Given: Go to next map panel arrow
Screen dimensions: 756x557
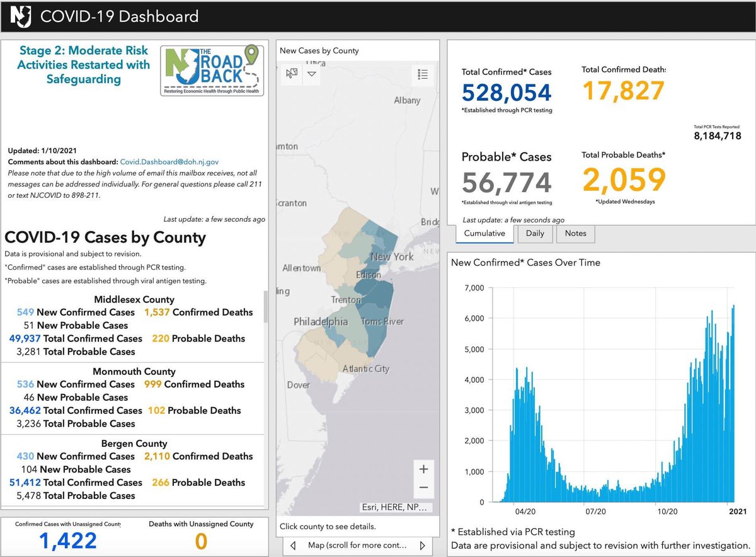Looking at the screenshot, I should click(423, 545).
